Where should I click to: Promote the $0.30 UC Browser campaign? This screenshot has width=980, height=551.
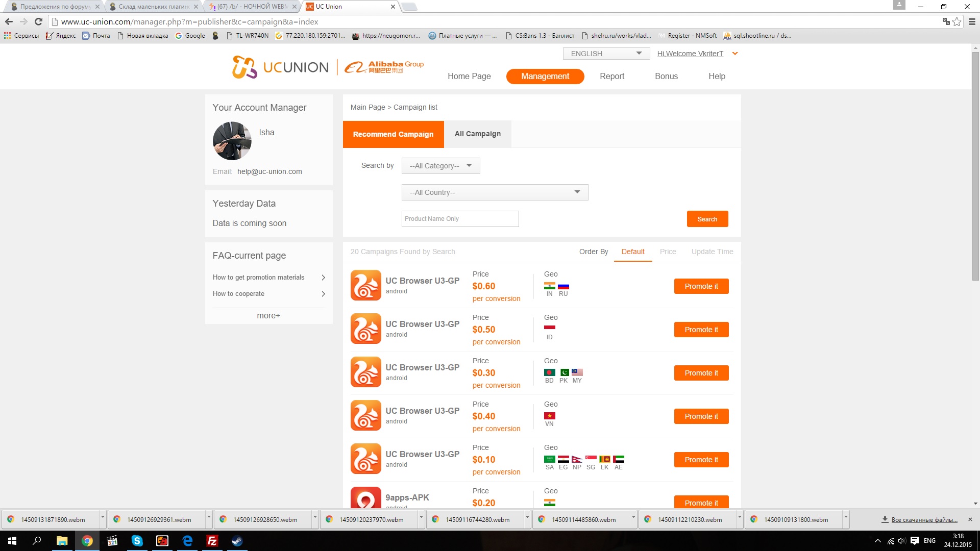(701, 373)
